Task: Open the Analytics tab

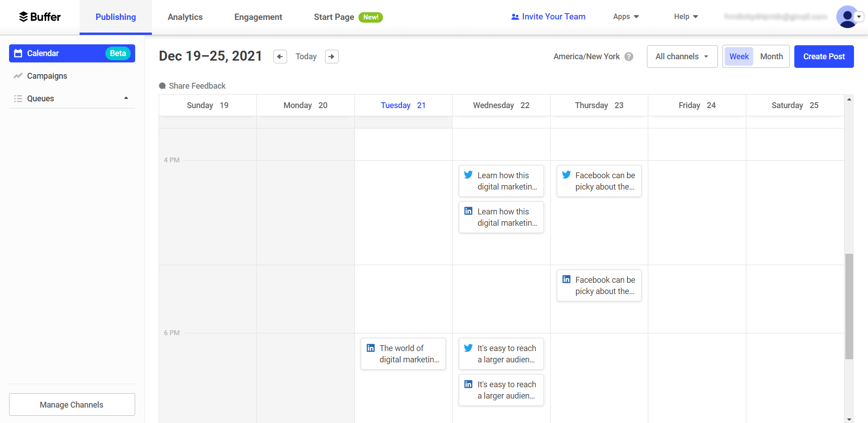Action: (185, 17)
